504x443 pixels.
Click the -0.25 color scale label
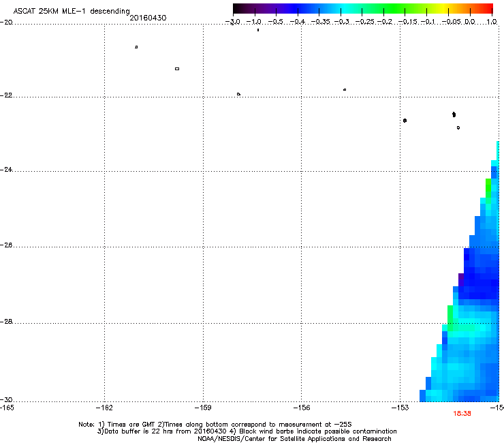(x=364, y=22)
